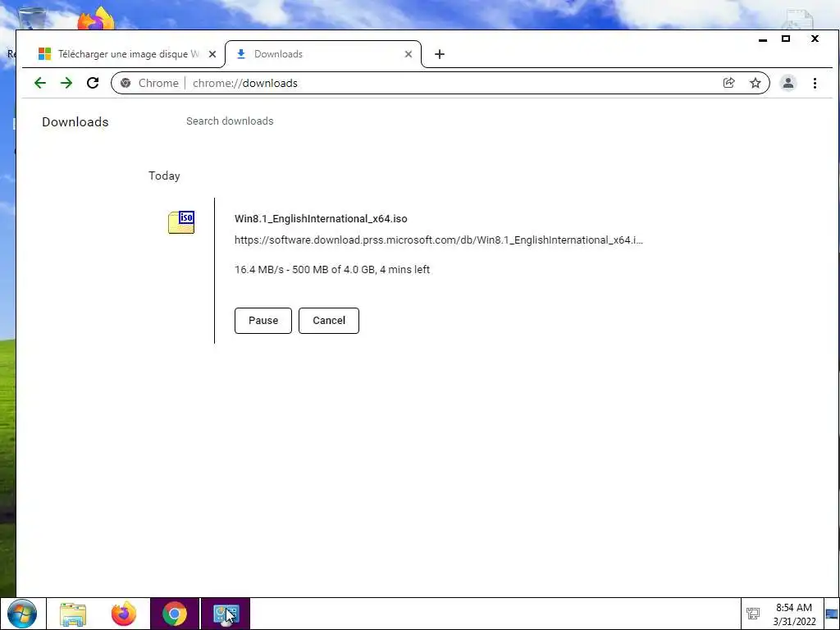The width and height of the screenshot is (840, 630).
Task: Launch Firefox from the taskbar
Action: pos(124,614)
